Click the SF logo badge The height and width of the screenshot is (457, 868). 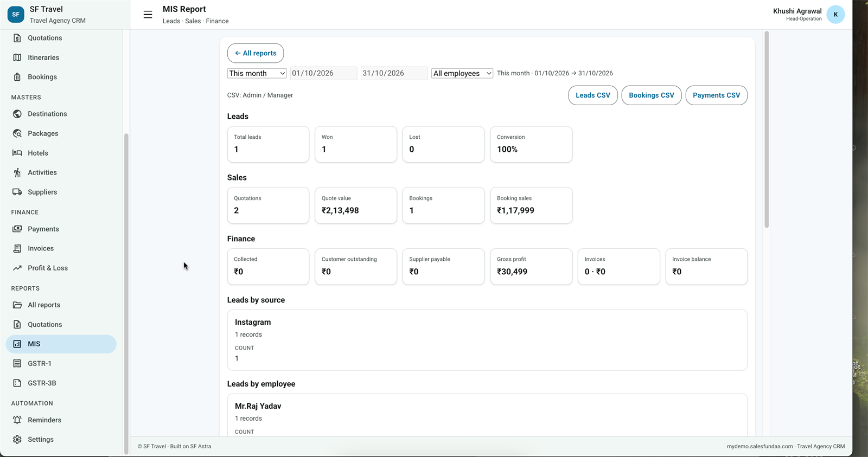pyautogui.click(x=16, y=15)
